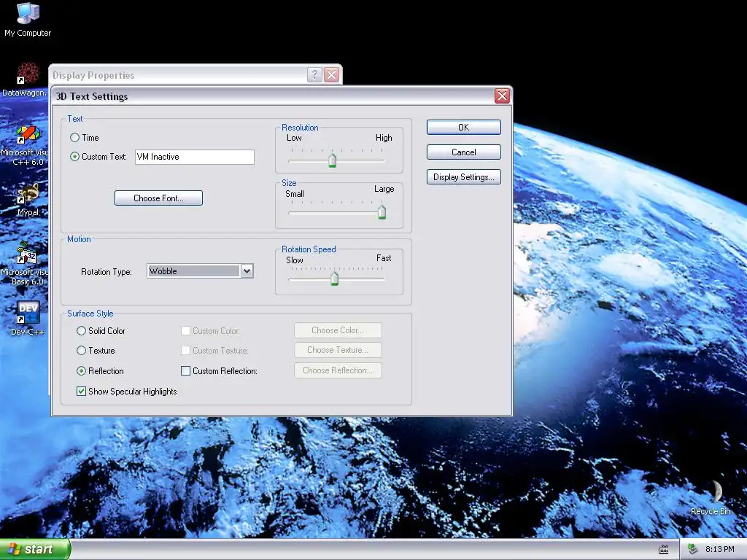Viewport: 747px width, 560px height.
Task: Select the Custom Text radio option
Action: tap(75, 157)
